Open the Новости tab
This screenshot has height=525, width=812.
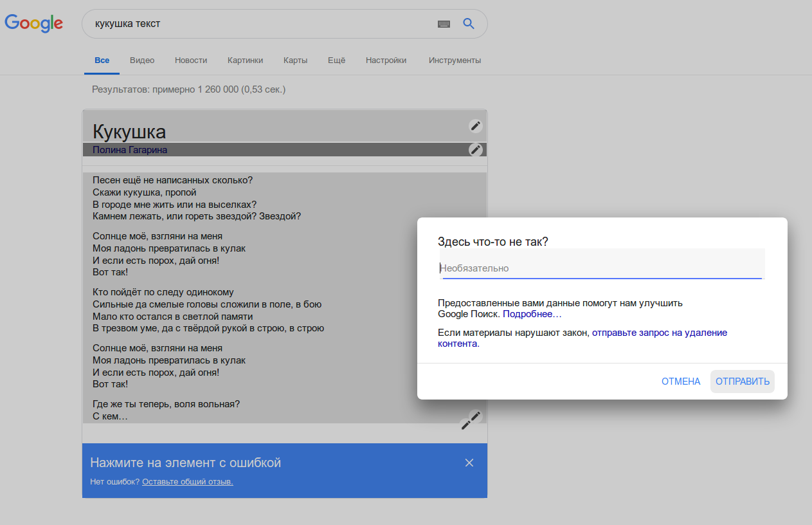[x=191, y=60]
